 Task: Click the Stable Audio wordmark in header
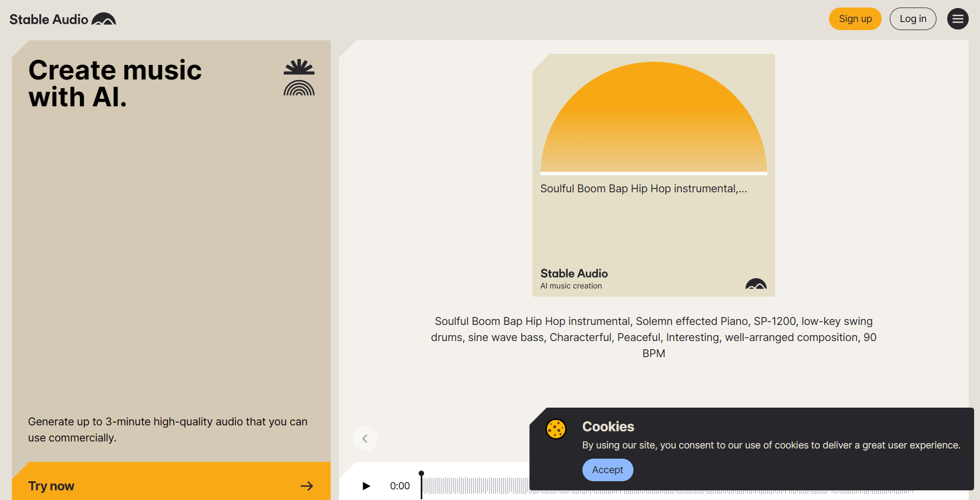[49, 19]
